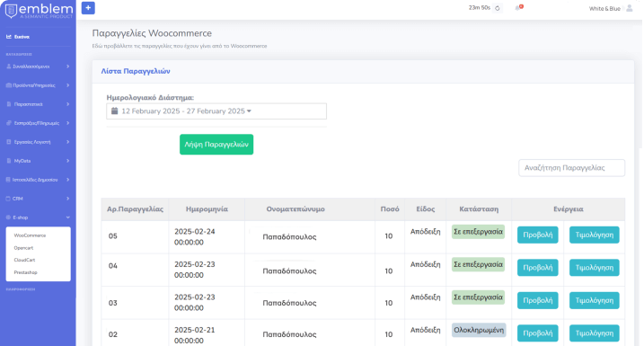Expand the Ιστοσελίδες Δημοσίου chevron
The width and height of the screenshot is (644, 346).
67,180
